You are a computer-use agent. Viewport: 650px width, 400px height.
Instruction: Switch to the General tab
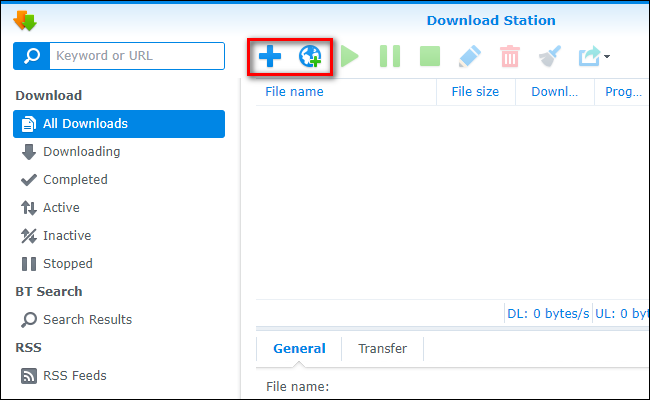[299, 349]
